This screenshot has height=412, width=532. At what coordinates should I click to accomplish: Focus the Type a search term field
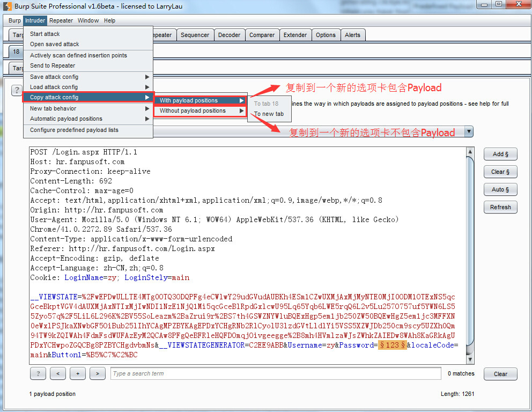point(276,374)
